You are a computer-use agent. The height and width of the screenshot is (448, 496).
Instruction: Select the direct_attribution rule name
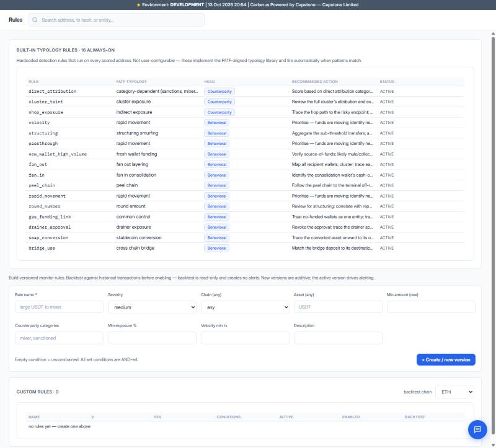click(52, 91)
